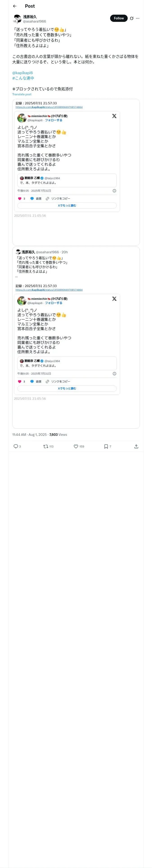This screenshot has width=152, height=868.
Task: Click the 7,603 Views count
Action: 58,435
